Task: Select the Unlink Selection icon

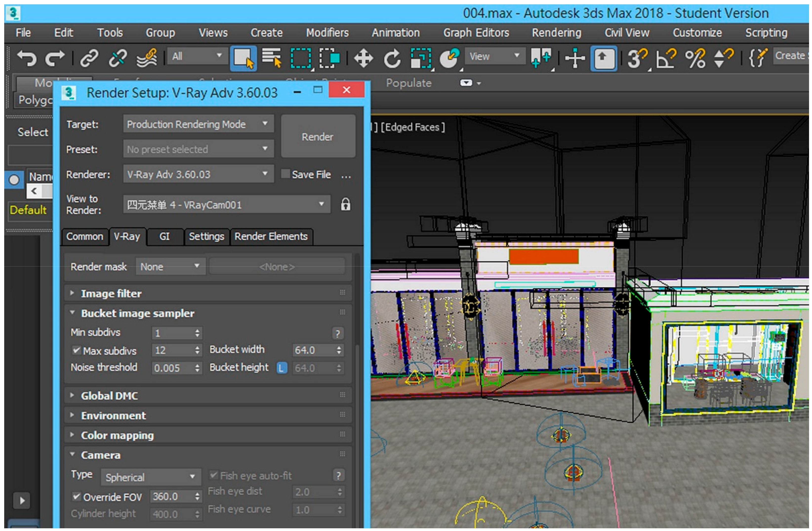Action: pos(118,58)
